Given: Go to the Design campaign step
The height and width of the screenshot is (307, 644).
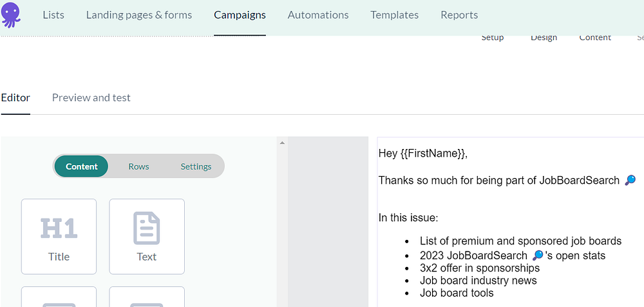Looking at the screenshot, I should pyautogui.click(x=544, y=38).
